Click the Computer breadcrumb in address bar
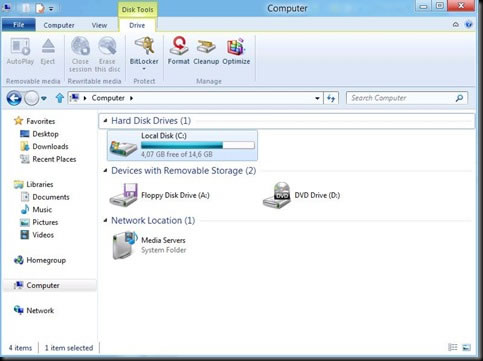 108,98
